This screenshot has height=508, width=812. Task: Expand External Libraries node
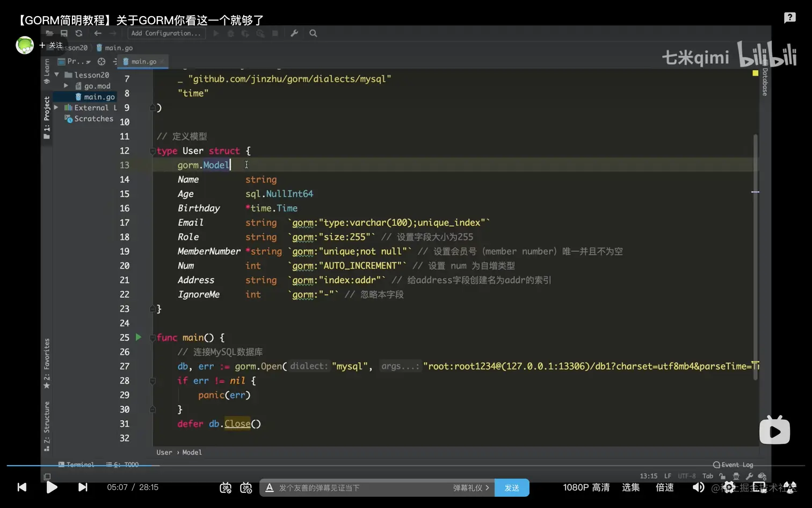(56, 108)
